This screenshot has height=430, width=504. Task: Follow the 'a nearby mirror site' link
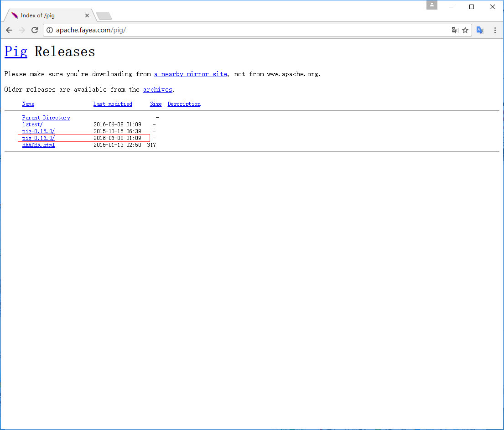[190, 74]
